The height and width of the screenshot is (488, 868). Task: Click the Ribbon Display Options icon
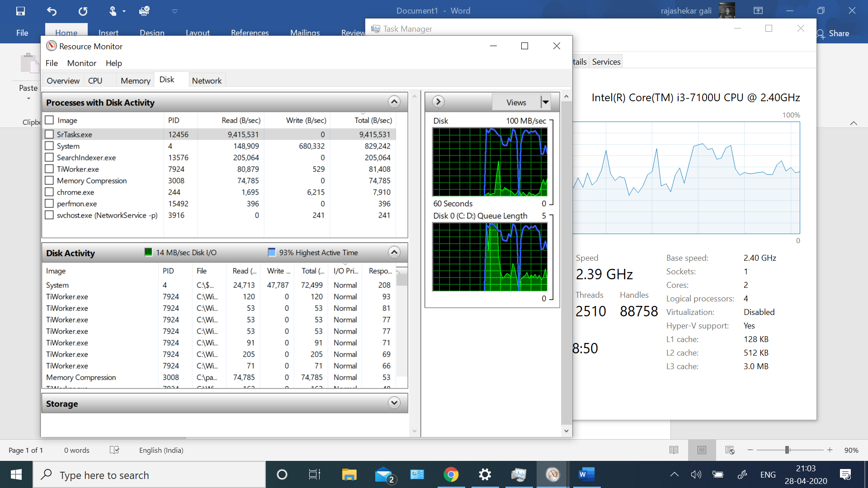click(x=758, y=10)
